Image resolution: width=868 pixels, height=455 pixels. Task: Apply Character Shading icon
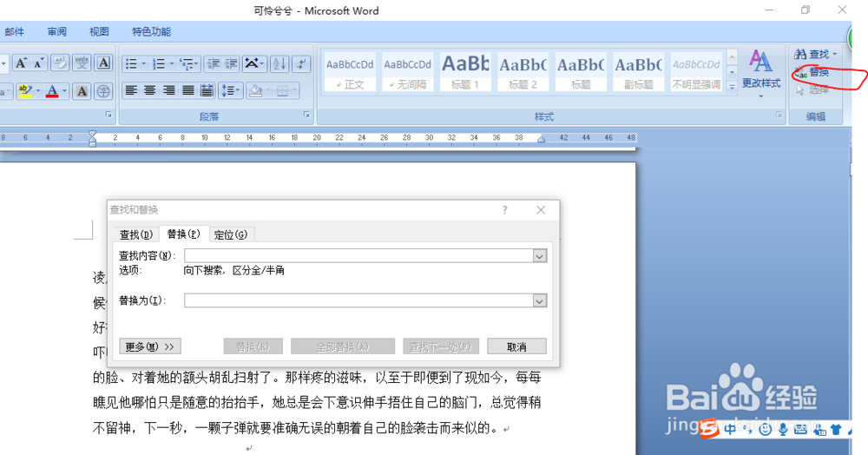click(x=82, y=91)
